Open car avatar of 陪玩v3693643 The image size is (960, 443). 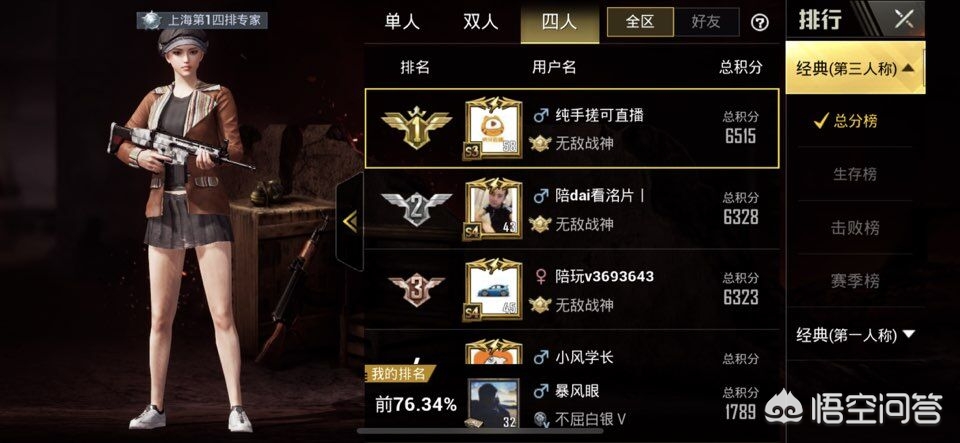click(x=493, y=289)
